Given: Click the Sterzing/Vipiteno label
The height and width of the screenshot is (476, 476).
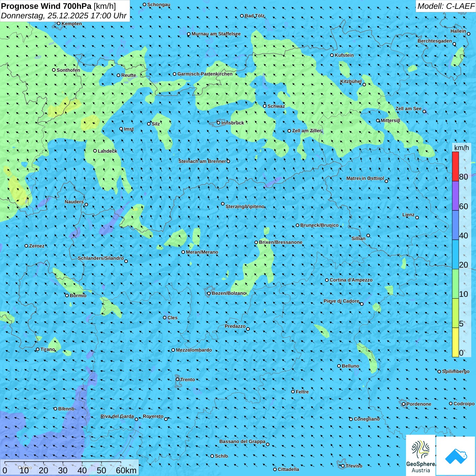Looking at the screenshot, I should click(x=245, y=206).
